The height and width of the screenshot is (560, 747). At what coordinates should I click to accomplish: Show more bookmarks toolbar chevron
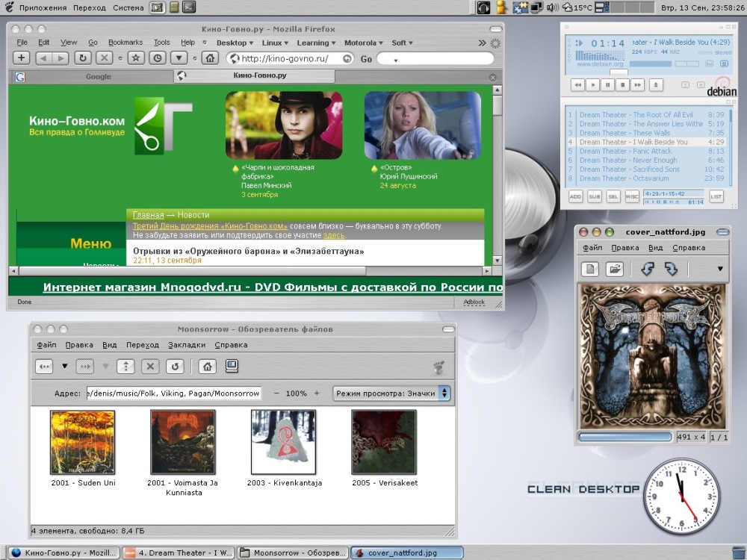(x=482, y=43)
